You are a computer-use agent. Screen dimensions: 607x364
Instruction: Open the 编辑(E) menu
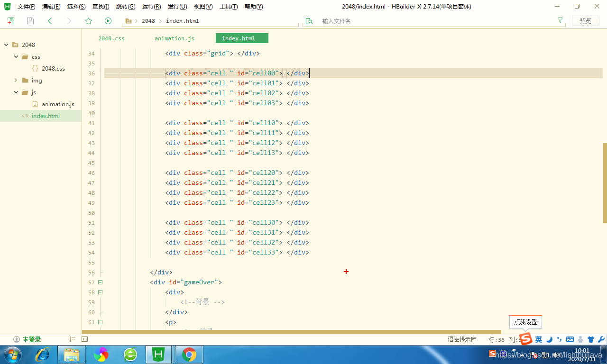point(51,7)
